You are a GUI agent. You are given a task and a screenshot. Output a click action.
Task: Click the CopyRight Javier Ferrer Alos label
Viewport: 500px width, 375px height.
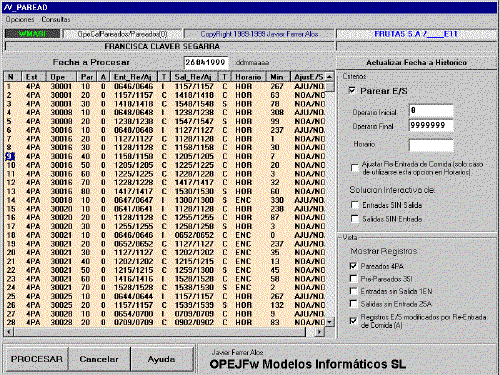pos(259,34)
